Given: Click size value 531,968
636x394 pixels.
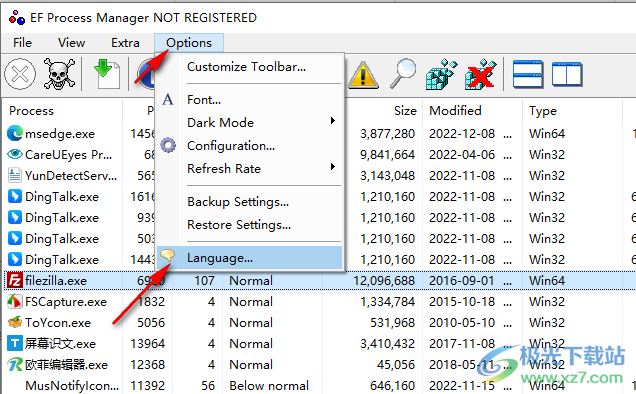Looking at the screenshot, I should point(392,323).
